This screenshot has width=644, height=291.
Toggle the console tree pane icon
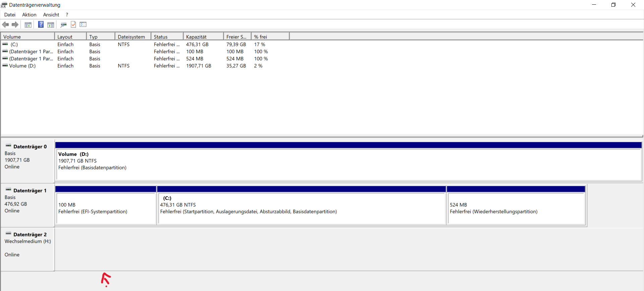pos(28,24)
